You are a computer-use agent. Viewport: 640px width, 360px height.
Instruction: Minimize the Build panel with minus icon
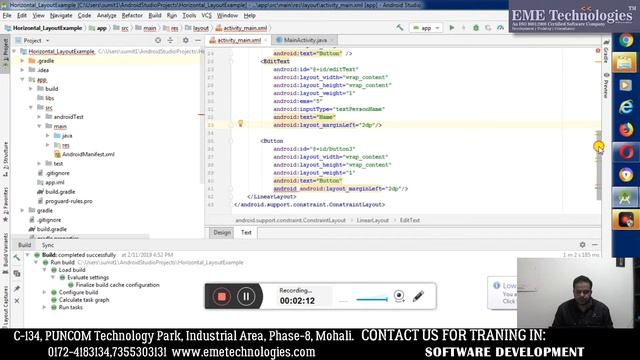[x=595, y=244]
